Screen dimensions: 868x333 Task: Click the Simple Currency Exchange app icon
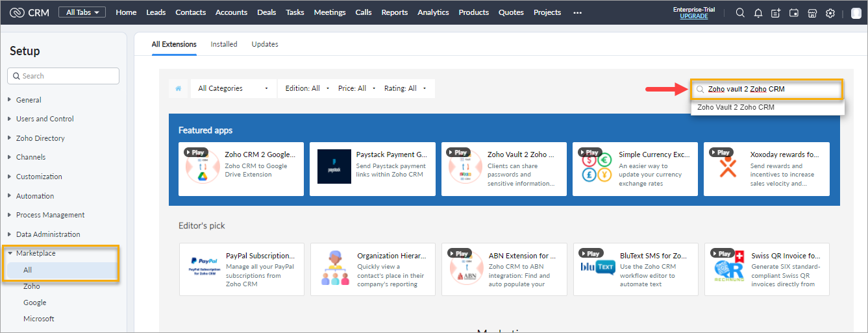click(597, 167)
